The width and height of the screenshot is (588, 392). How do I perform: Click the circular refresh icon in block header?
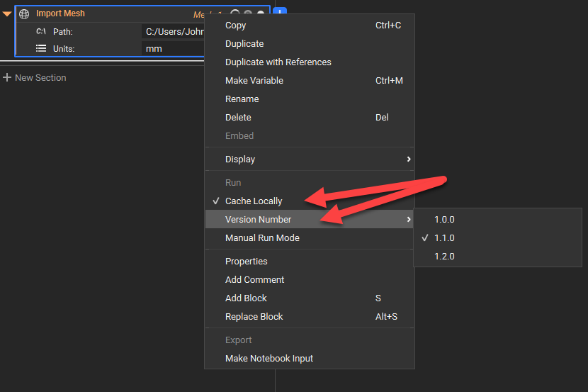[x=235, y=14]
